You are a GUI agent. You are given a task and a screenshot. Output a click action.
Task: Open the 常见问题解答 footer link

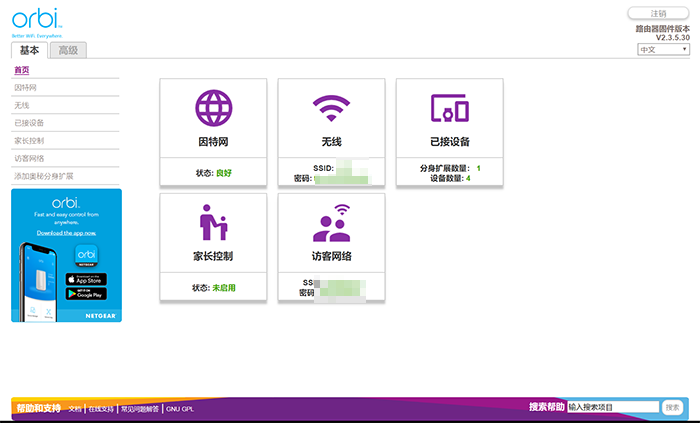138,409
